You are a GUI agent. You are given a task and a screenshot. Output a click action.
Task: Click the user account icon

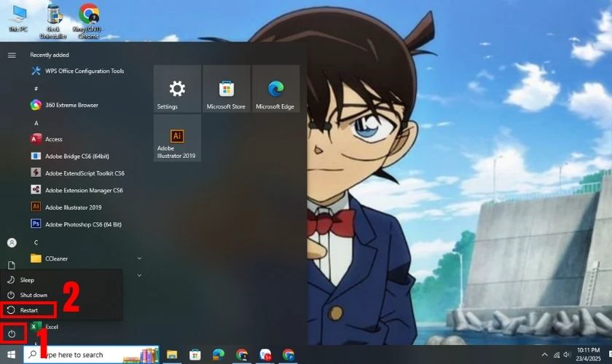tap(12, 242)
